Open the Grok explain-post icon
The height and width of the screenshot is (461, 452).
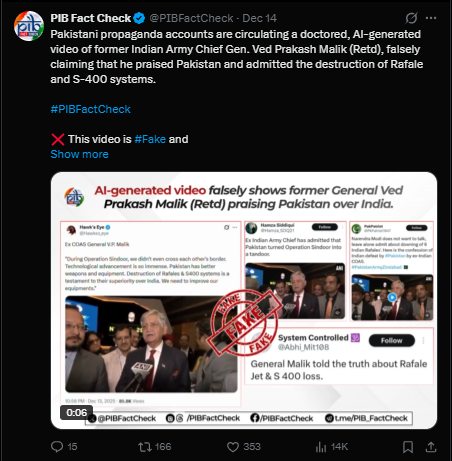pos(411,18)
